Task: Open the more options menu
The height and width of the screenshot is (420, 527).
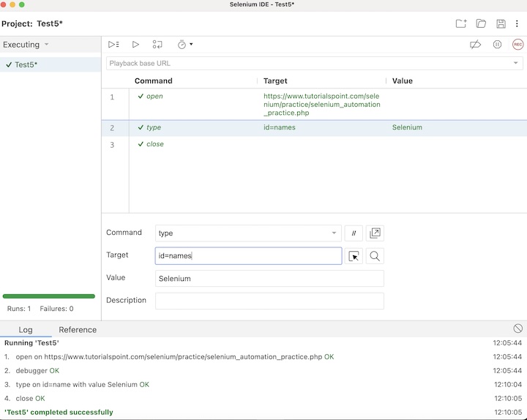Action: (517, 23)
